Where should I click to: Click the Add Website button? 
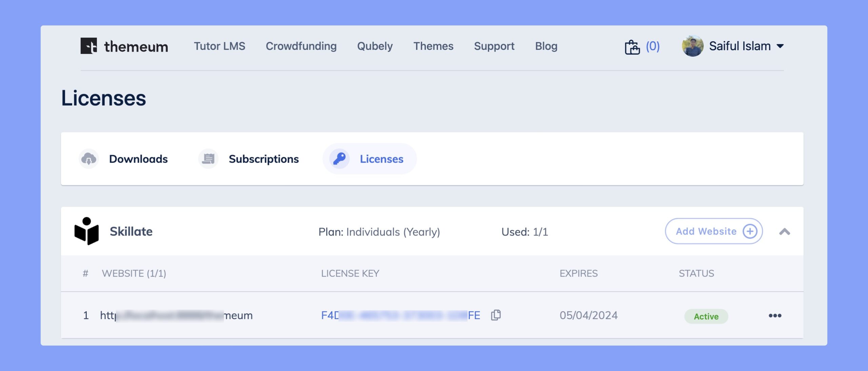713,231
